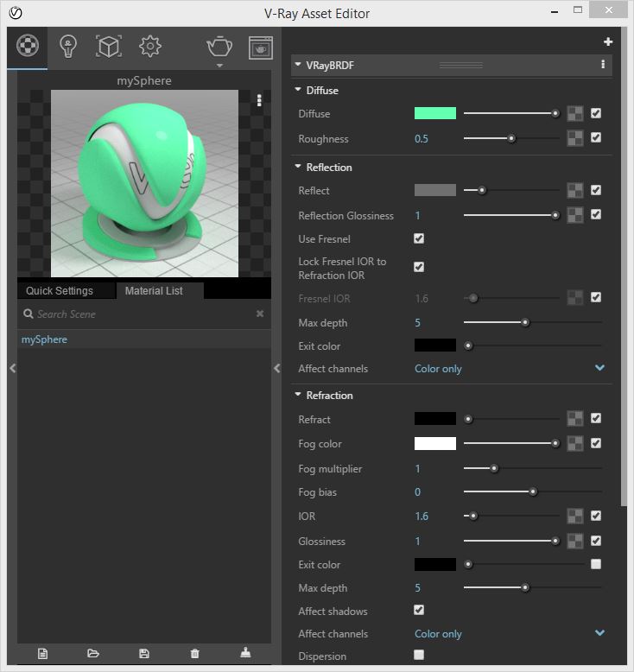Screen dimensions: 634x672
Task: Click Roughness value 0.5
Action: coord(422,139)
